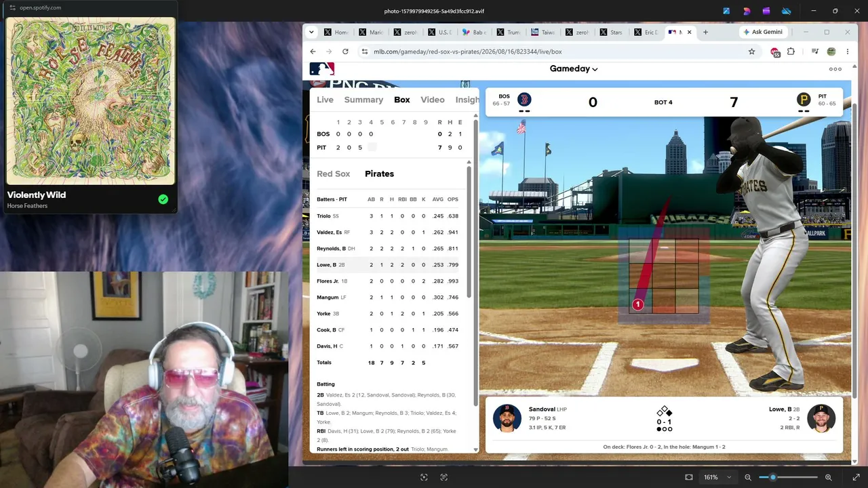Click the Batters - PIT column header

332,199
